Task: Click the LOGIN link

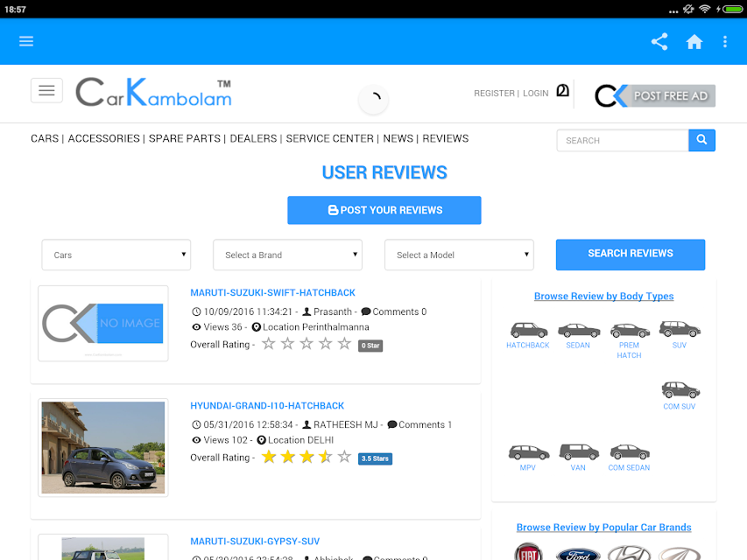Action: 535,94
